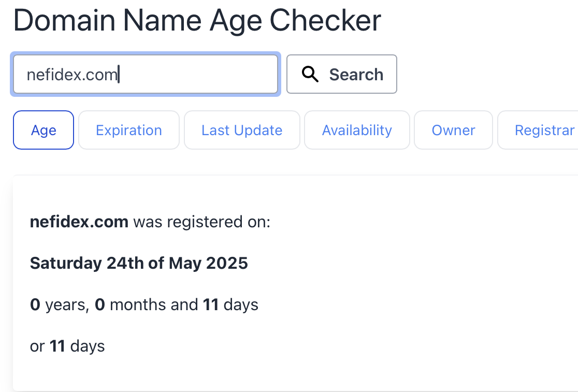The image size is (578, 392).
Task: Click the Domain Name Age Checker heading
Action: (197, 21)
